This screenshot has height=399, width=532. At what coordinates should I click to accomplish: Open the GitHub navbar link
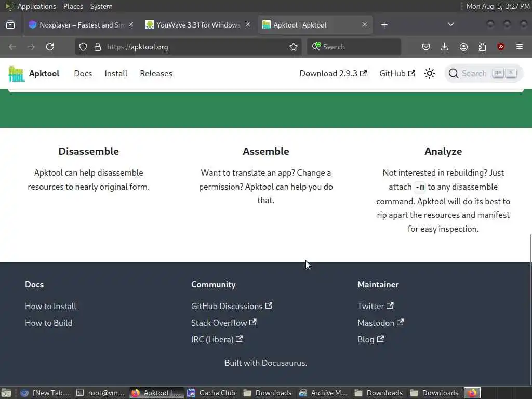pyautogui.click(x=397, y=73)
